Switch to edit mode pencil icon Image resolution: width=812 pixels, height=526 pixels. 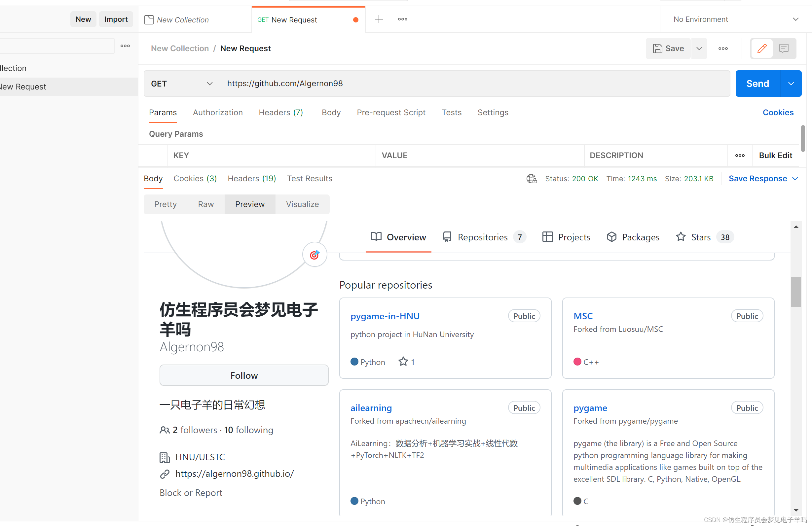point(762,49)
